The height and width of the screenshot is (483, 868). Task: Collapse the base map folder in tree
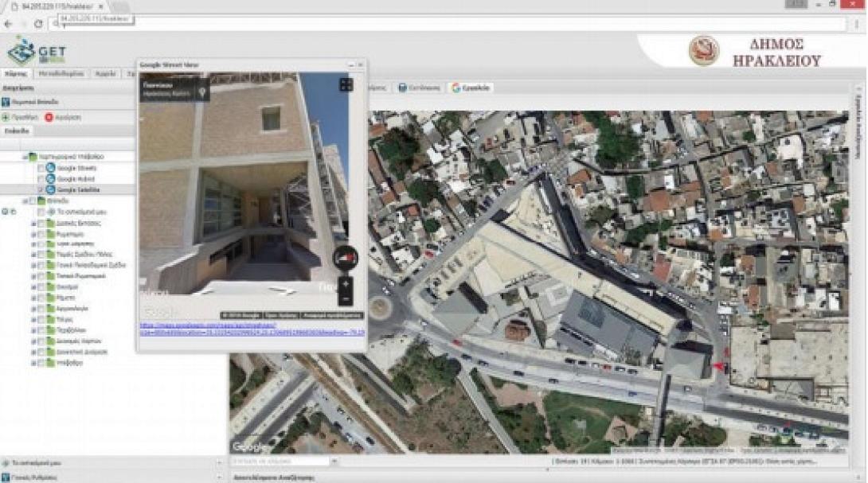(x=23, y=158)
